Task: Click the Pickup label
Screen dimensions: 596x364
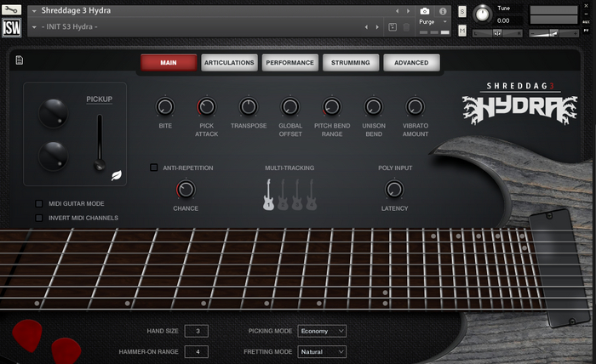Action: pos(100,100)
